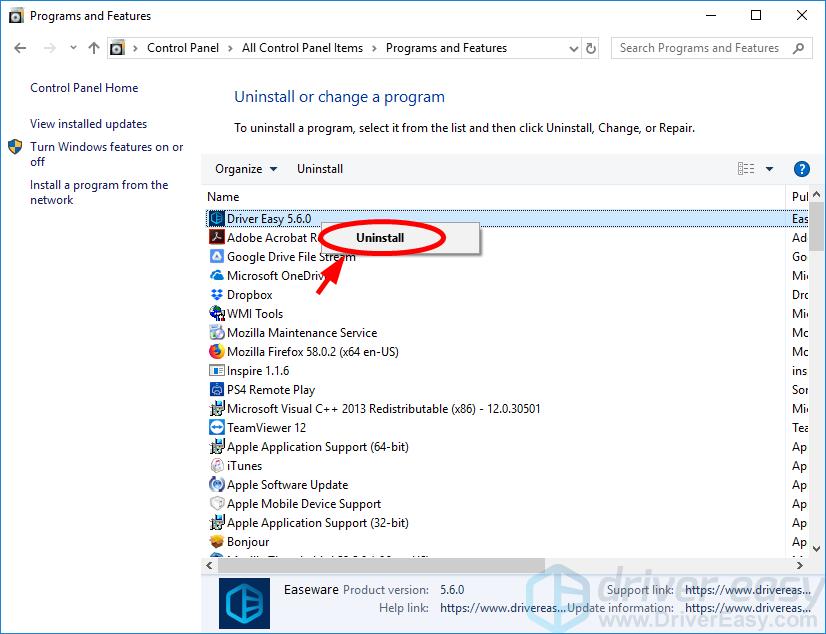Click the horizontal scrollbar thumb
The width and height of the screenshot is (826, 634).
click(x=381, y=566)
